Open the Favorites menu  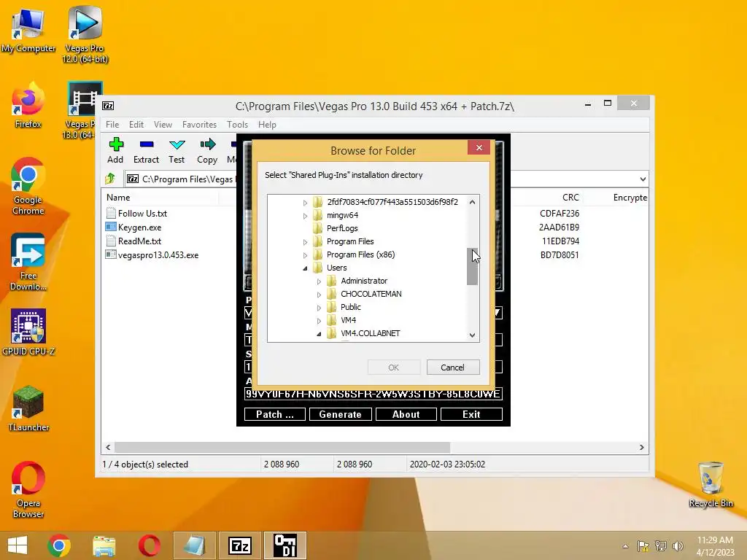[x=199, y=124]
